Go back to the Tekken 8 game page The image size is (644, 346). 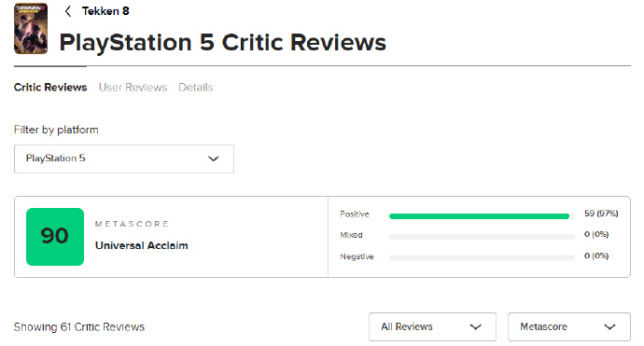(x=105, y=11)
